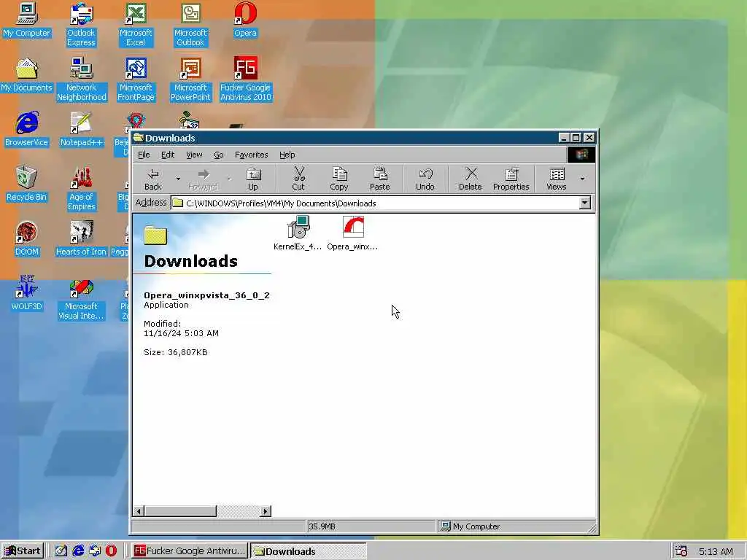The image size is (747, 560).
Task: Open Properties from the toolbar
Action: 511,179
